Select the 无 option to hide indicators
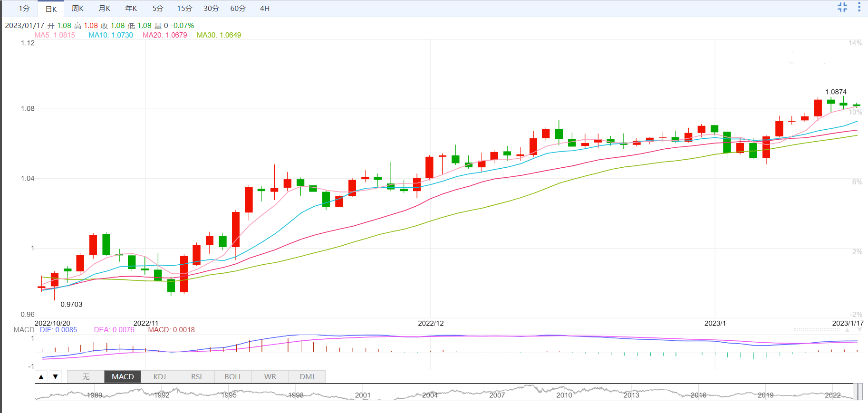Screen dimensions: 868x413 [86, 377]
